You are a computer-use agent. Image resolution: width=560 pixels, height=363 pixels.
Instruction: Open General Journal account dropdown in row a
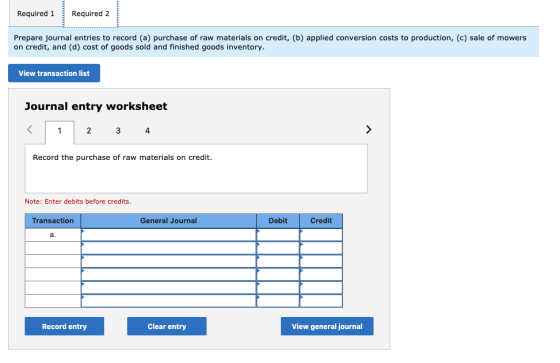click(x=169, y=235)
